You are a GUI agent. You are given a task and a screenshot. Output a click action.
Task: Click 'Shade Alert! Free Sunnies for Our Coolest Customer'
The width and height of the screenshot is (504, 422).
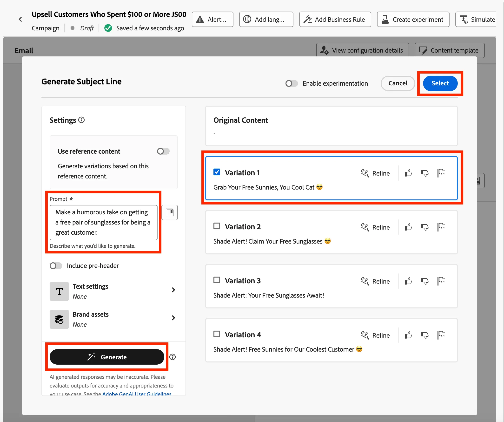coord(284,349)
